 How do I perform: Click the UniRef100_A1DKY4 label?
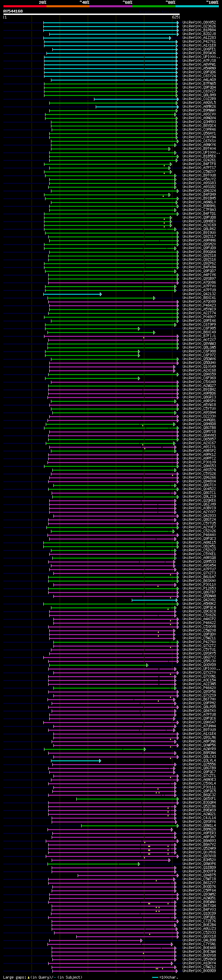tap(199, 963)
